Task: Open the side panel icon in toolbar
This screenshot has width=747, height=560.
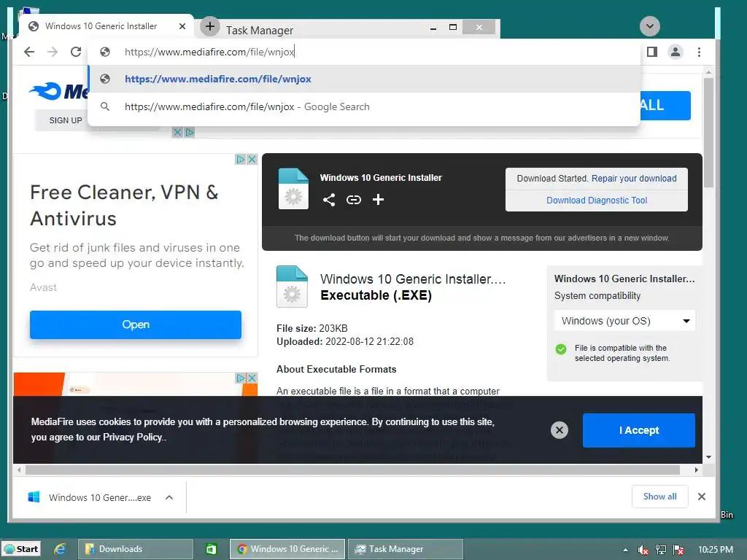Action: point(652,52)
